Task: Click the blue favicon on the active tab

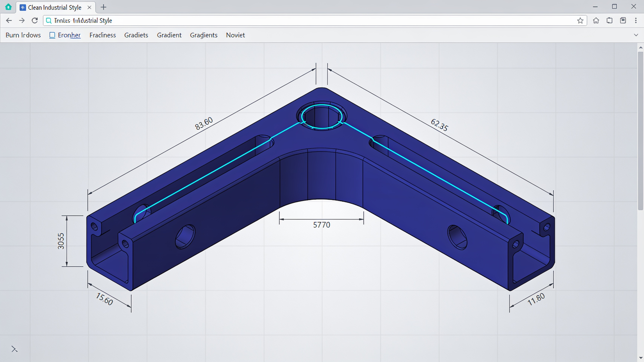Action: [23, 8]
